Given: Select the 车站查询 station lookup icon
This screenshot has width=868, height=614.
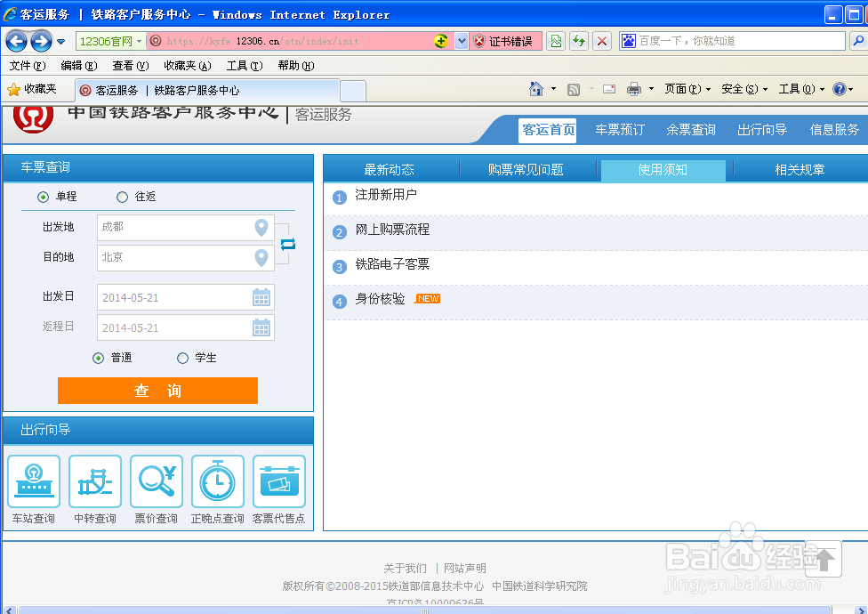Looking at the screenshot, I should (33, 481).
